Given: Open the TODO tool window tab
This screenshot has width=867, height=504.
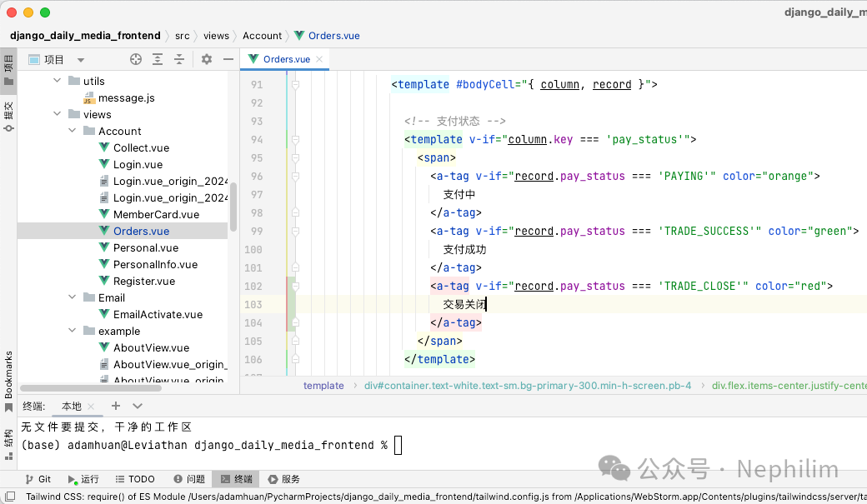Looking at the screenshot, I should 135,479.
